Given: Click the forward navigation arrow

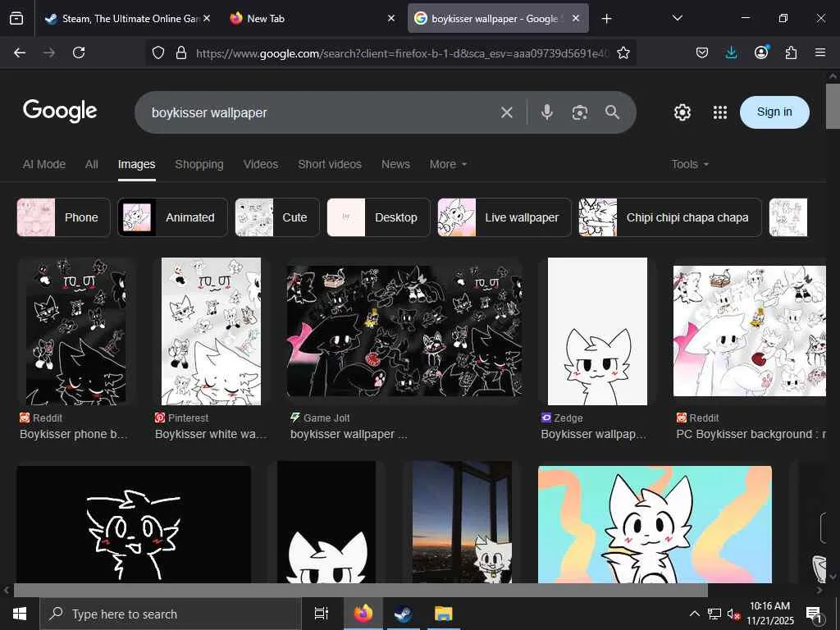Looking at the screenshot, I should (x=49, y=52).
